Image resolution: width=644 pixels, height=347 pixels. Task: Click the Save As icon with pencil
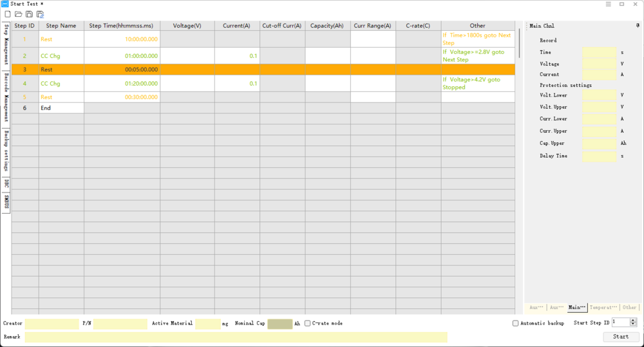(x=40, y=14)
